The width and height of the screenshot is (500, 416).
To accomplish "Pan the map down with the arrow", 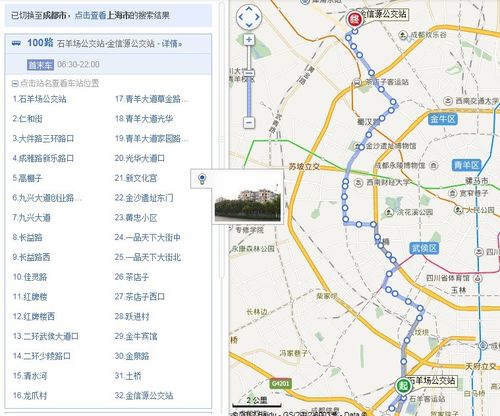I will pos(249,25).
